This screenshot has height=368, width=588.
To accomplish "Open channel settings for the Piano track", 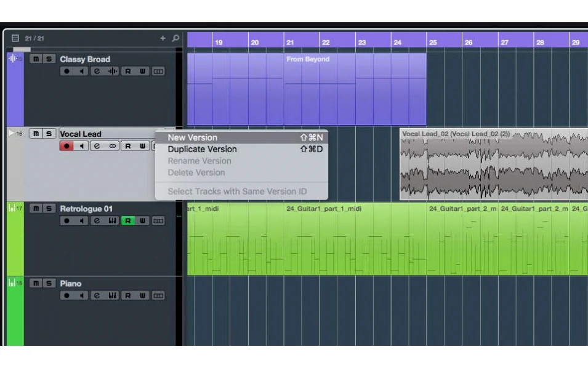I will click(x=97, y=295).
